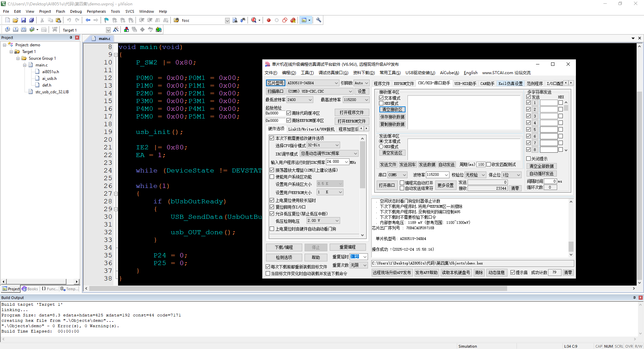Open the Peripherals menu
This screenshot has height=349, width=644.
point(96,11)
